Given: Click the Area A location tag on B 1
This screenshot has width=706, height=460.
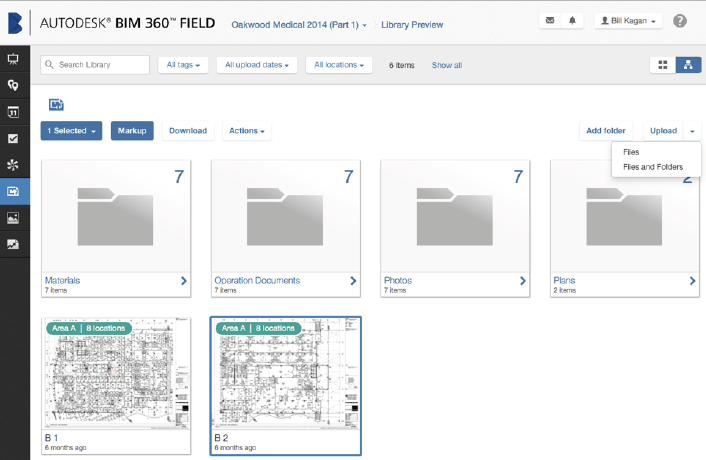Looking at the screenshot, I should 89,328.
